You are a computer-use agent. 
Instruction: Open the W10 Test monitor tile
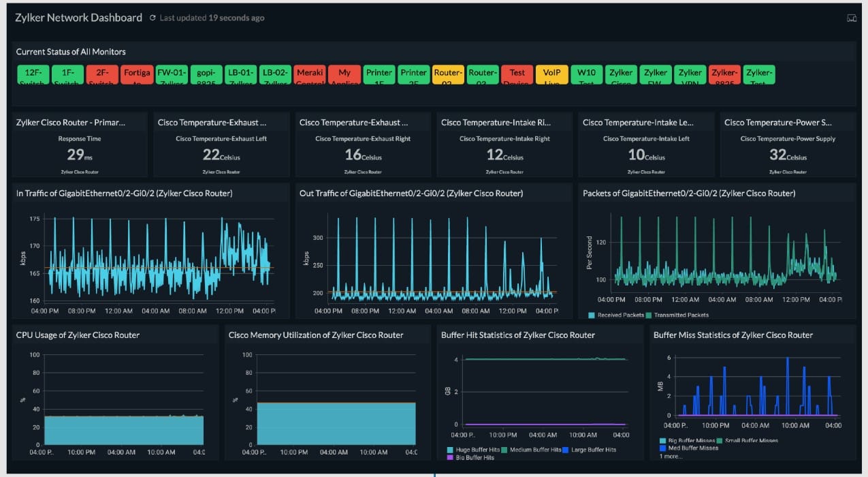click(587, 75)
